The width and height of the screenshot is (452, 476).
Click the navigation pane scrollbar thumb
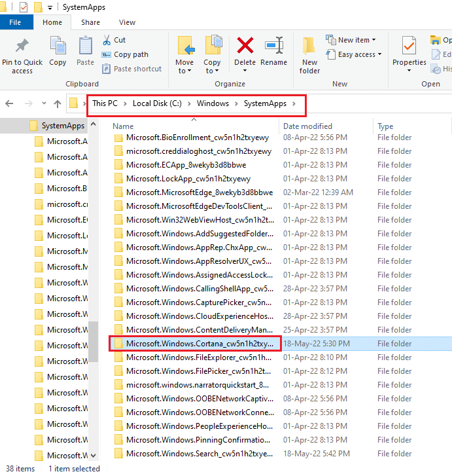[94, 342]
